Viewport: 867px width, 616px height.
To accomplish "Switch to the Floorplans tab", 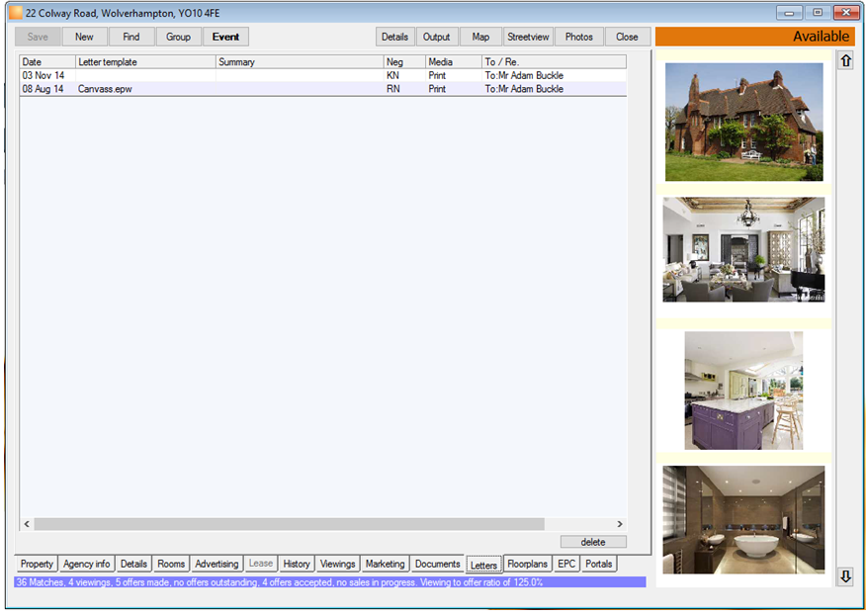I will tap(527, 564).
